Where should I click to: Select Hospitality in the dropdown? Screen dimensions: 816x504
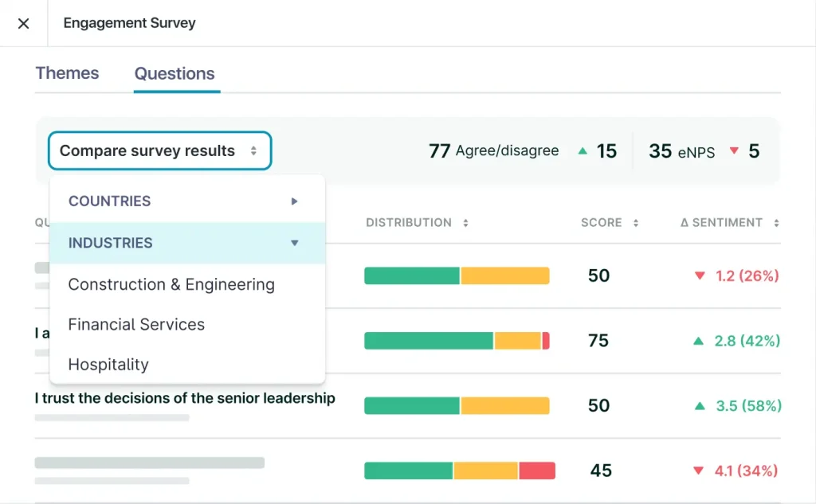tap(108, 365)
